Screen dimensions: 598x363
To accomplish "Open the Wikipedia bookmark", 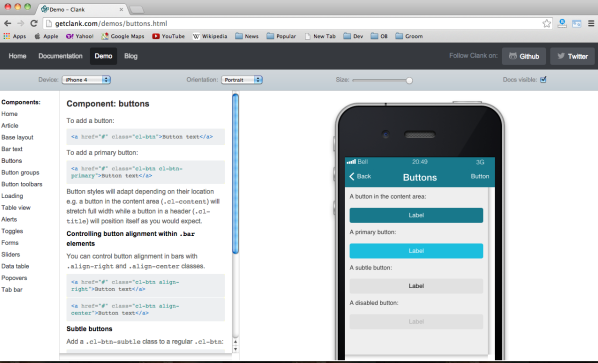I will click(x=210, y=36).
